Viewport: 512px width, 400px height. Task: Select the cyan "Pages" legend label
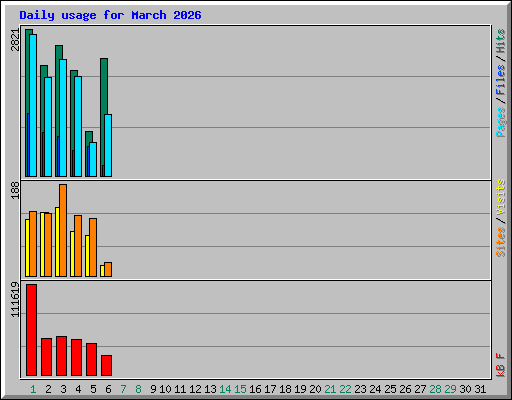coord(501,122)
